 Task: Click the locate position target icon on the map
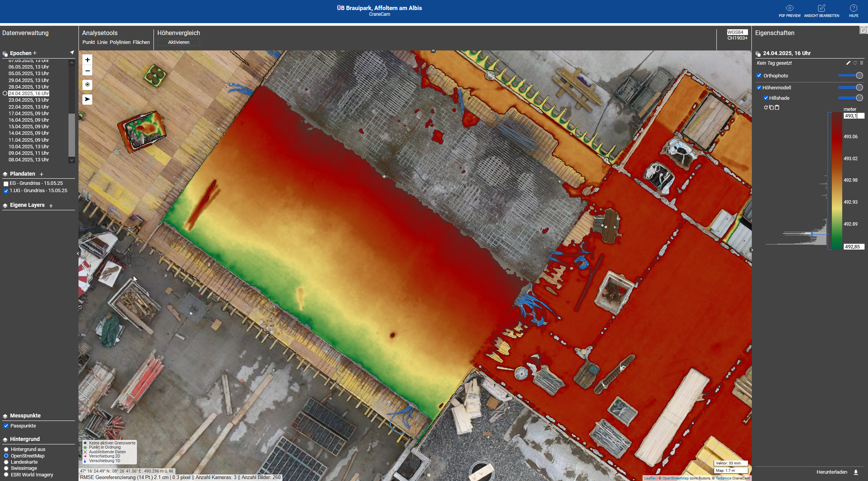click(x=87, y=85)
